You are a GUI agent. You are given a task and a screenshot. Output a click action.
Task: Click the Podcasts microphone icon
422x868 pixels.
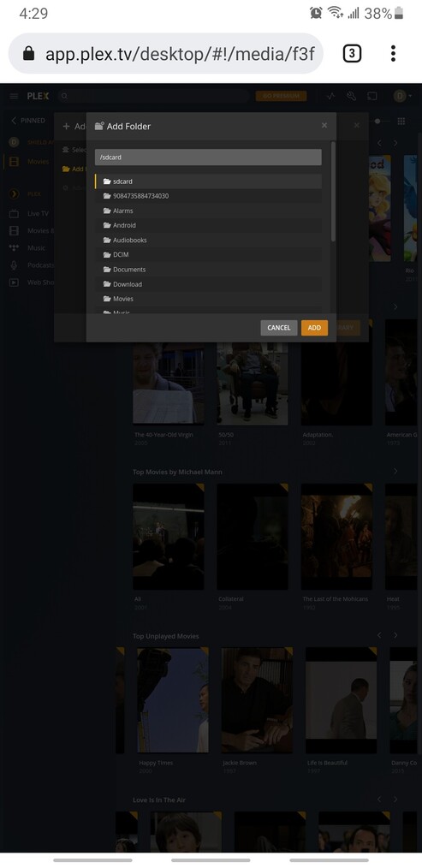click(x=15, y=265)
